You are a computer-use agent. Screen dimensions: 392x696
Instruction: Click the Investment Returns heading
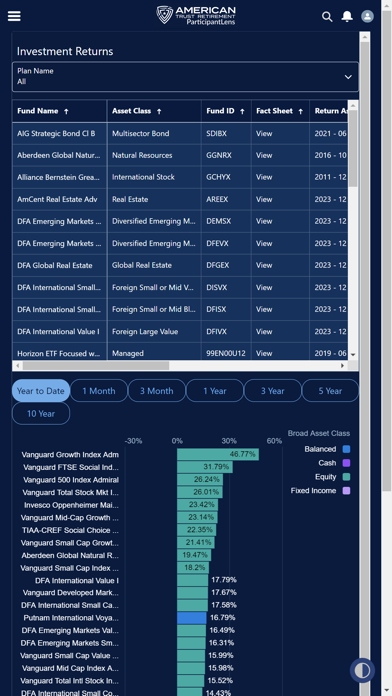coord(65,51)
